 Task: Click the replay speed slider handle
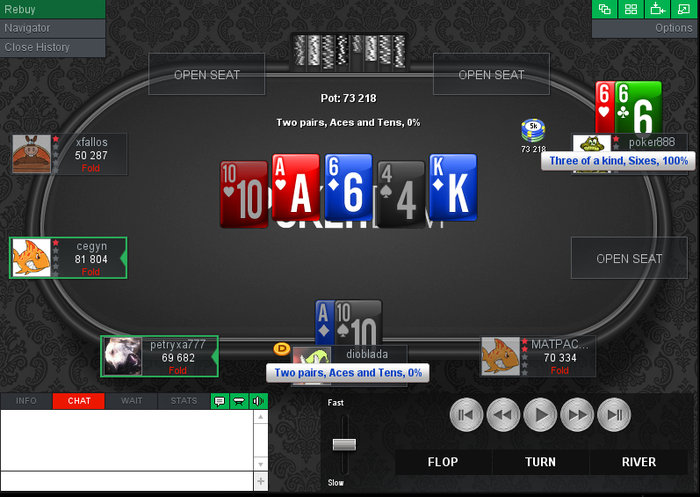344,444
